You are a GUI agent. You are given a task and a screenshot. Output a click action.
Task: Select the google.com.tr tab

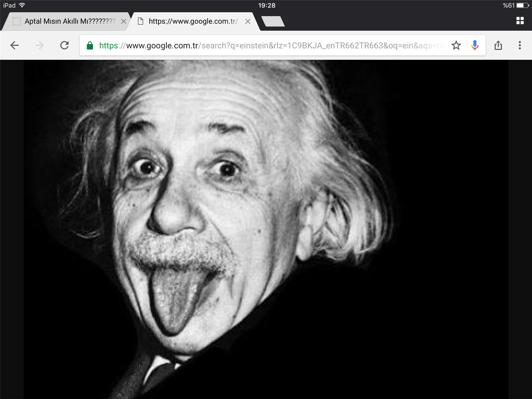point(193,22)
